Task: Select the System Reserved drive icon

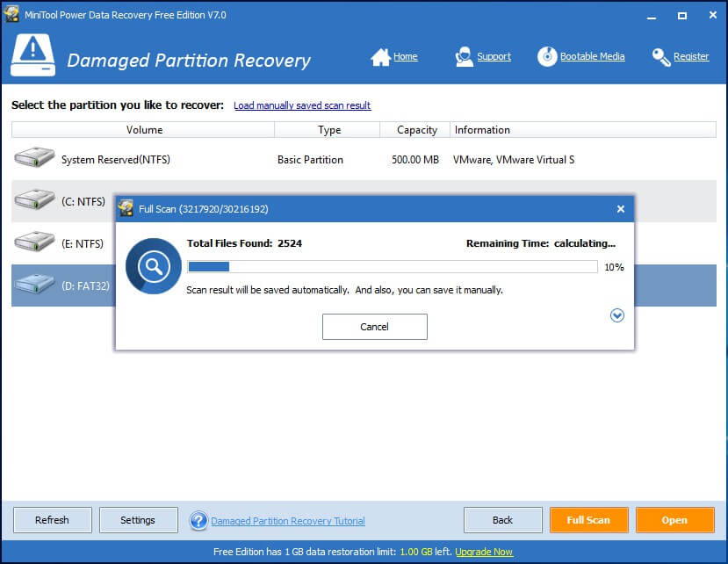Action: 34,157
